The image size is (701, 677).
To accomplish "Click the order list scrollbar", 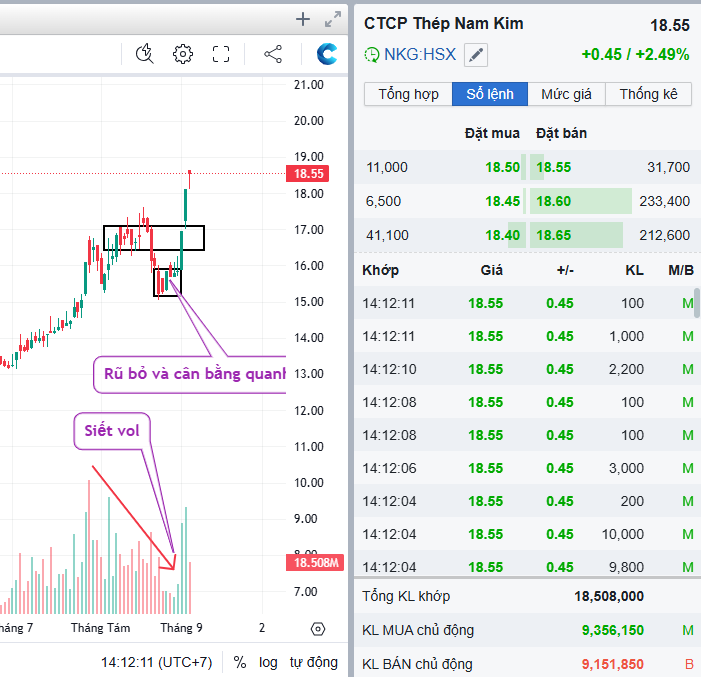I will pos(696,302).
